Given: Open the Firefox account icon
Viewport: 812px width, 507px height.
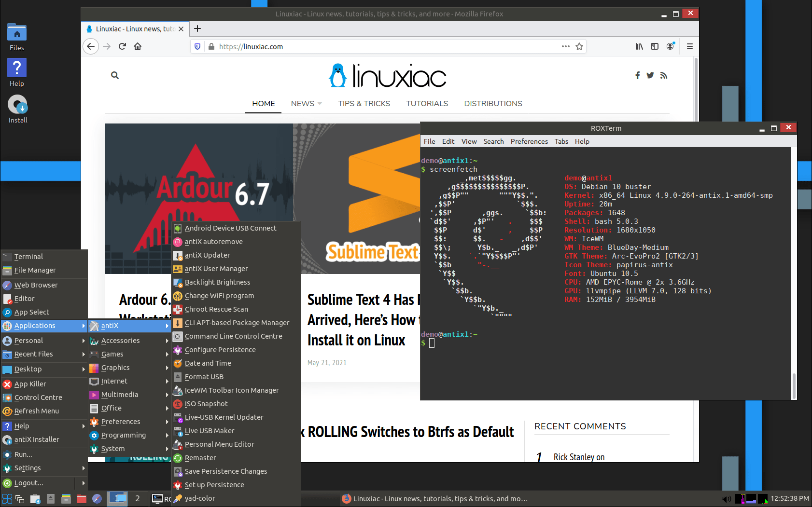Looking at the screenshot, I should [670, 46].
